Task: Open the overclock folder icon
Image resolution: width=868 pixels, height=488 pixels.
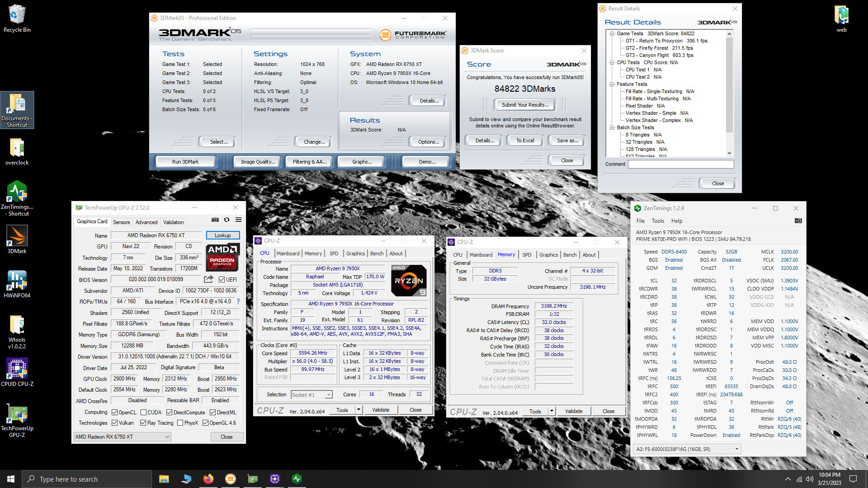Action: click(x=17, y=151)
